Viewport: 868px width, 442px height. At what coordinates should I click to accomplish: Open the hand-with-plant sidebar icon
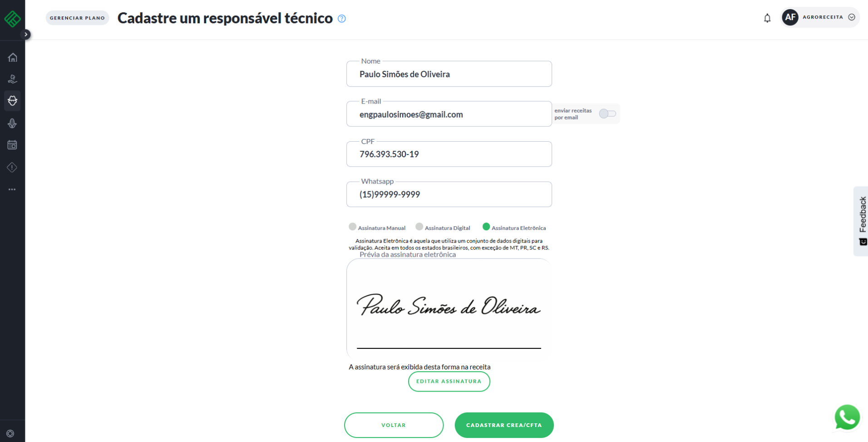coord(12,79)
